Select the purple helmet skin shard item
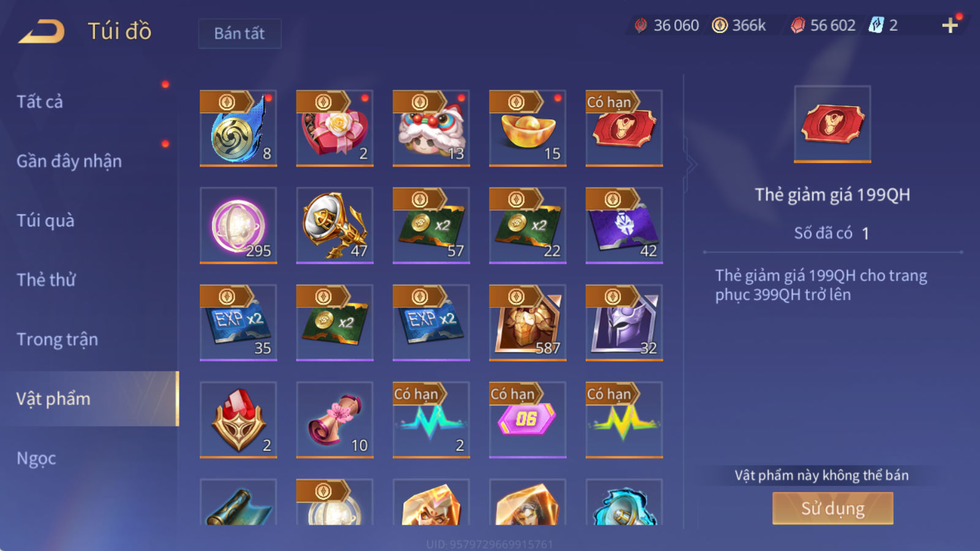The width and height of the screenshot is (980, 551). [x=624, y=323]
